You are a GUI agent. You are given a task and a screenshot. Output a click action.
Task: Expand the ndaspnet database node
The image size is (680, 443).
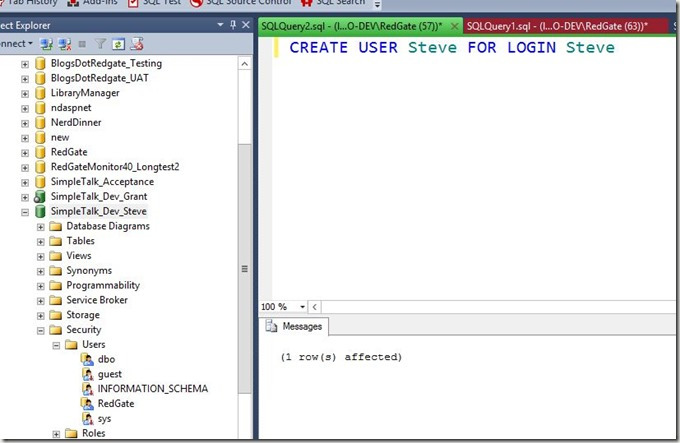coord(25,108)
